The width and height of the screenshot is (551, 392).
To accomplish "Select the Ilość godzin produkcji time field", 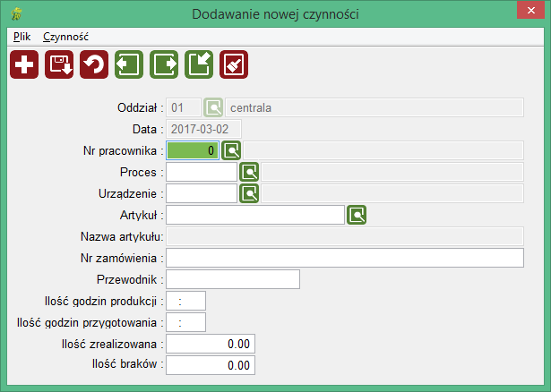I will pyautogui.click(x=186, y=301).
